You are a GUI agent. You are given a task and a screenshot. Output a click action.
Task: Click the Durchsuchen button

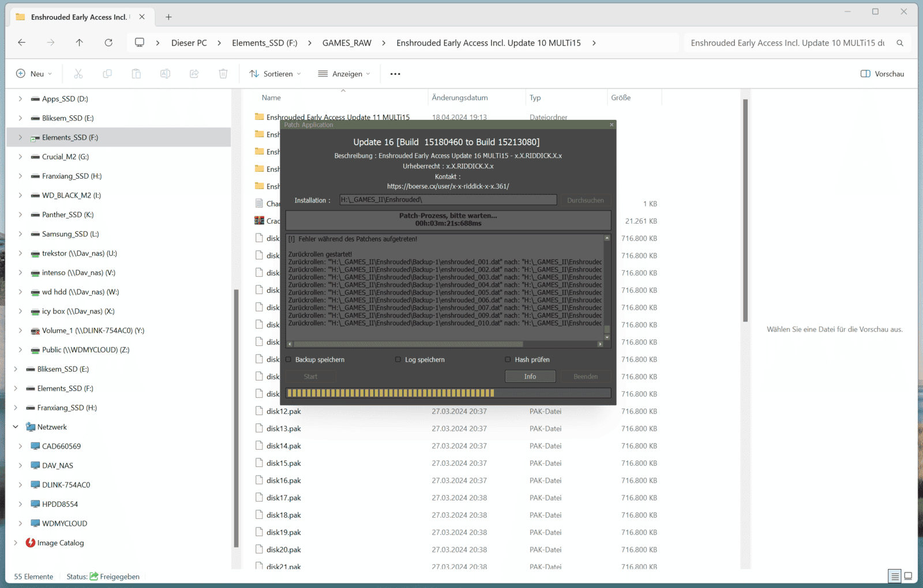point(586,200)
